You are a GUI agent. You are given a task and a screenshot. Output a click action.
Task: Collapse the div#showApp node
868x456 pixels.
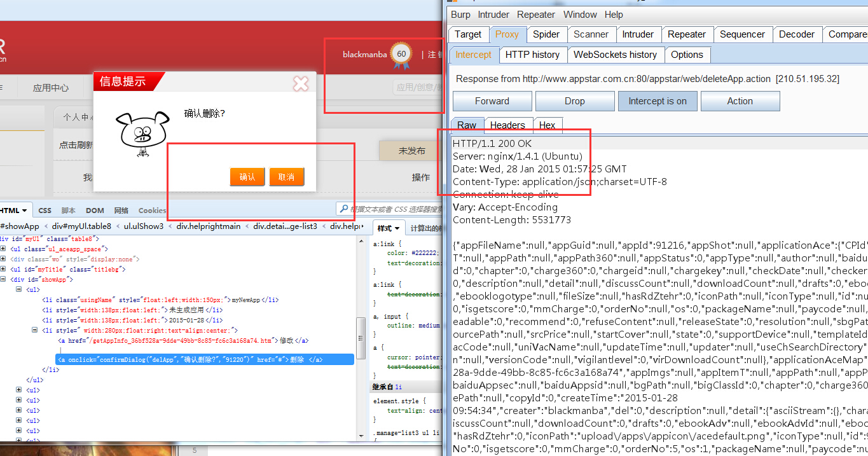click(3, 279)
